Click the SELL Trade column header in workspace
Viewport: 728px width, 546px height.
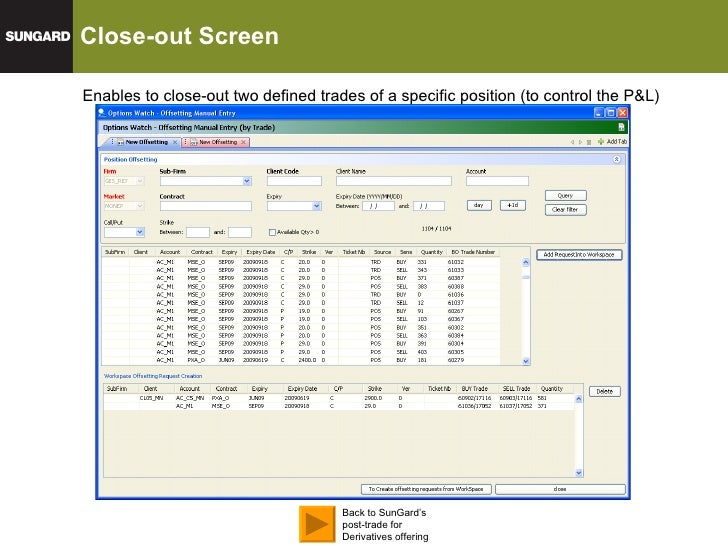pos(516,389)
